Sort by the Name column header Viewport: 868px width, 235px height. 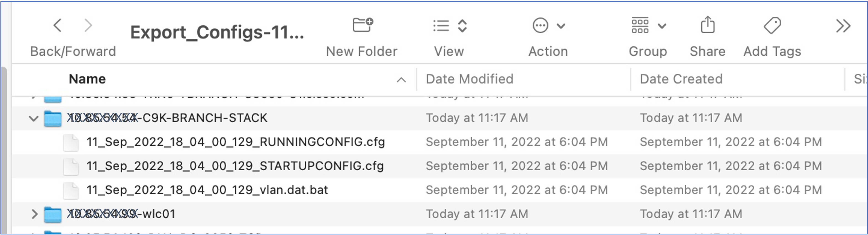[x=87, y=79]
